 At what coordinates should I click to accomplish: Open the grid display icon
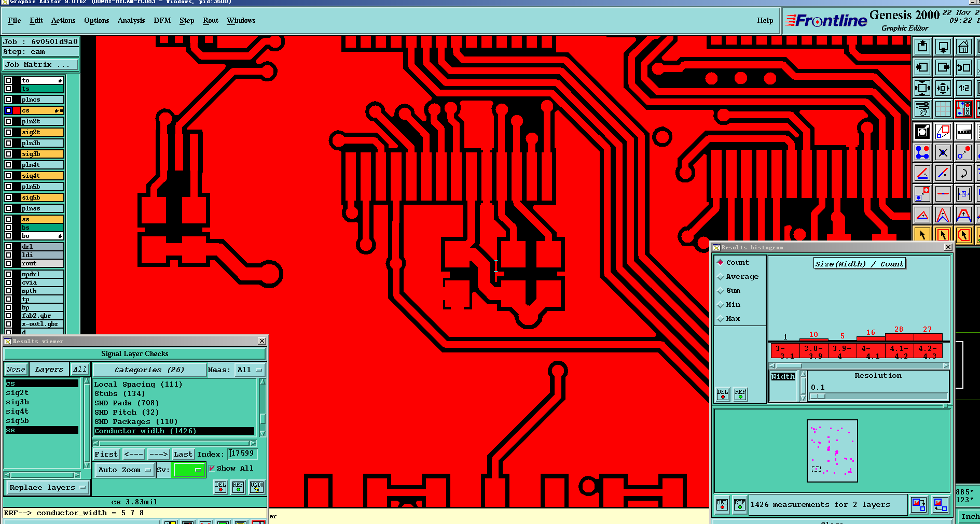[943, 109]
